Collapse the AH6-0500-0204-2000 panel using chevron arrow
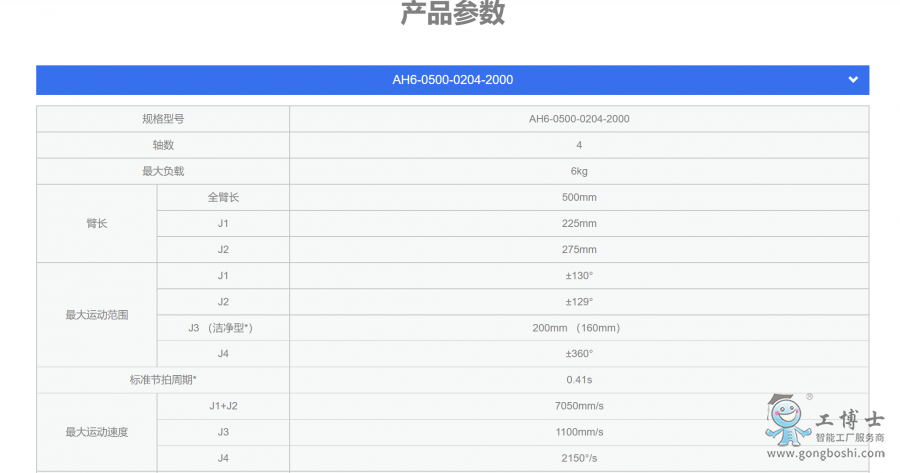The width and height of the screenshot is (900, 473). click(x=852, y=80)
